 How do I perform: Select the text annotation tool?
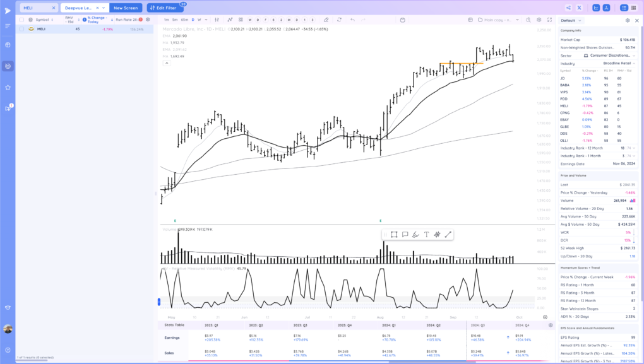426,235
